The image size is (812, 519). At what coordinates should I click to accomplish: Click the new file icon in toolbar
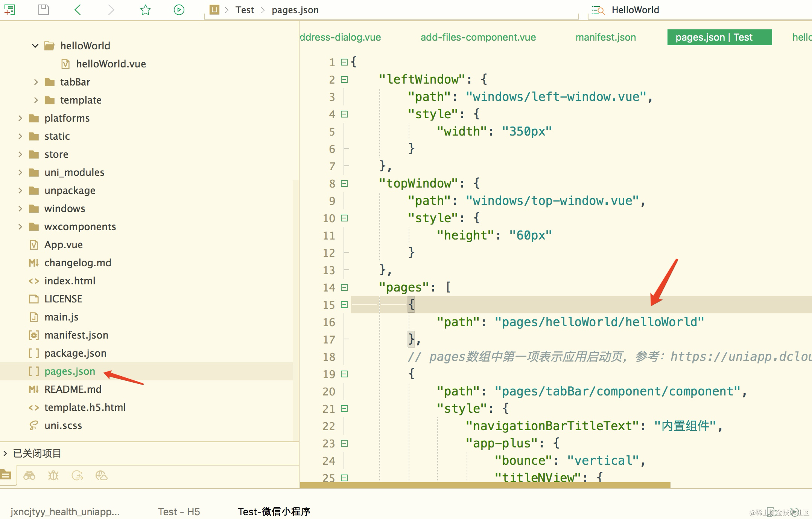pos(10,10)
